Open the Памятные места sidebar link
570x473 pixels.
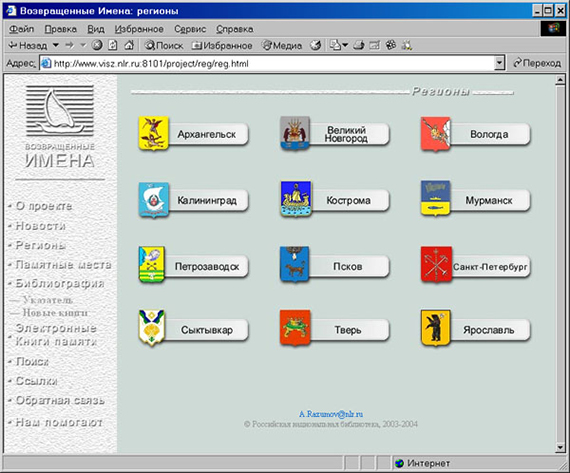pos(63,264)
